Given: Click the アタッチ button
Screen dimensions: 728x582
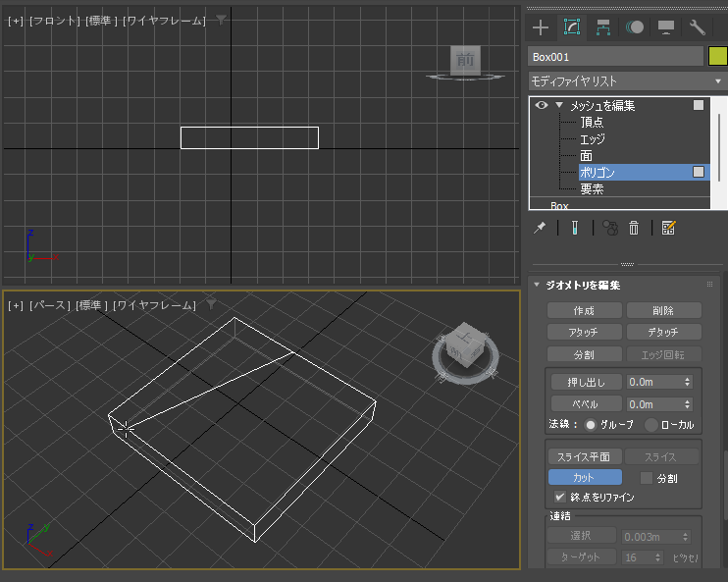Looking at the screenshot, I should point(584,332).
